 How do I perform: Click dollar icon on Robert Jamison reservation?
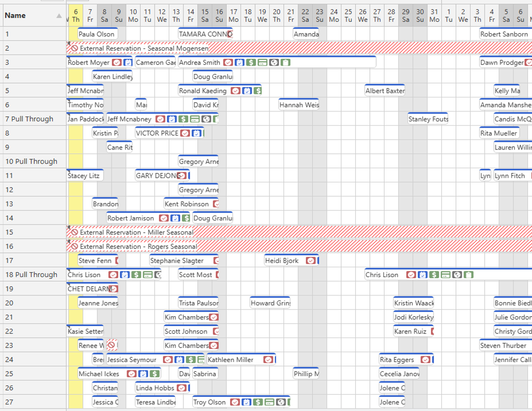(x=186, y=218)
